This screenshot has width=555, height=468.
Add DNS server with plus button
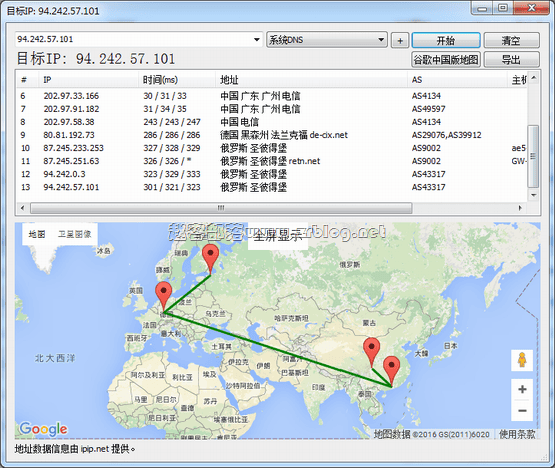point(400,40)
